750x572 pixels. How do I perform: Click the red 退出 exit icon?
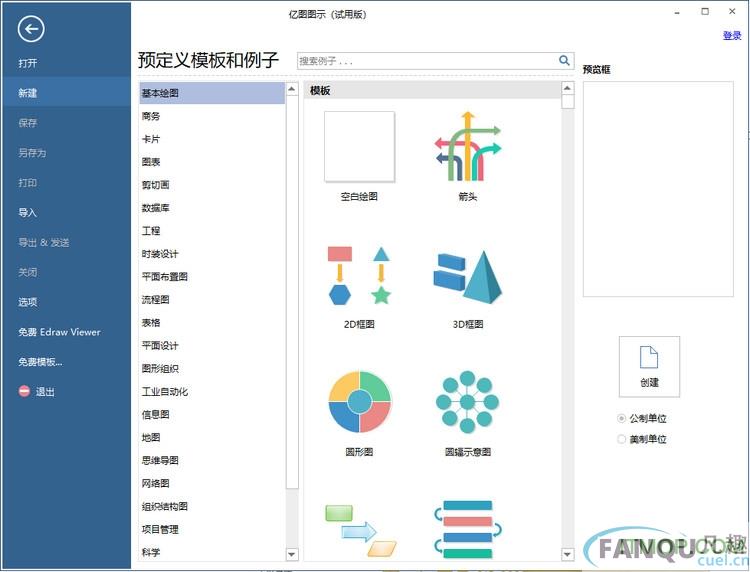[25, 392]
